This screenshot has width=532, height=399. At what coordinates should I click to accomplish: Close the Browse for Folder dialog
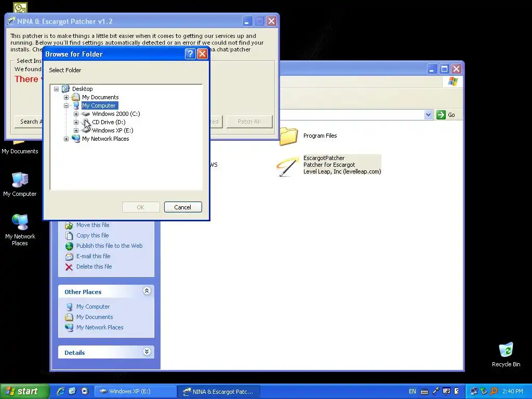pyautogui.click(x=202, y=54)
